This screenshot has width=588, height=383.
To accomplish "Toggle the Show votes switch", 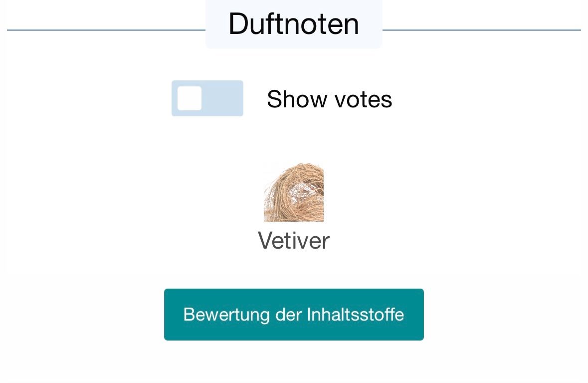I will pos(207,98).
